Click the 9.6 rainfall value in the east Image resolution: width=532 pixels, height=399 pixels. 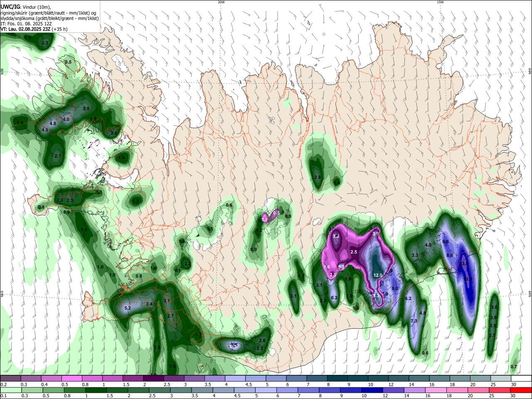tap(446, 241)
